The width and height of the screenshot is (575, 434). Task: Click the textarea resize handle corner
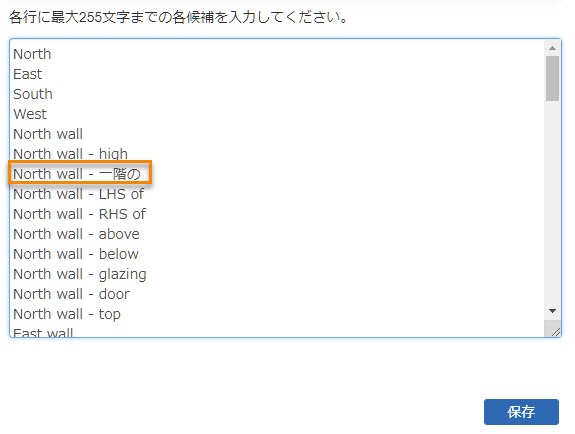pyautogui.click(x=554, y=330)
